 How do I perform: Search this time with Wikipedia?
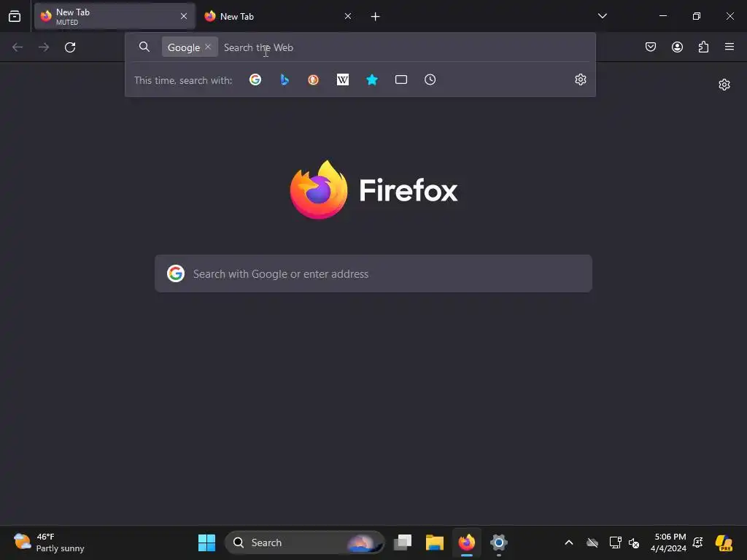343,79
